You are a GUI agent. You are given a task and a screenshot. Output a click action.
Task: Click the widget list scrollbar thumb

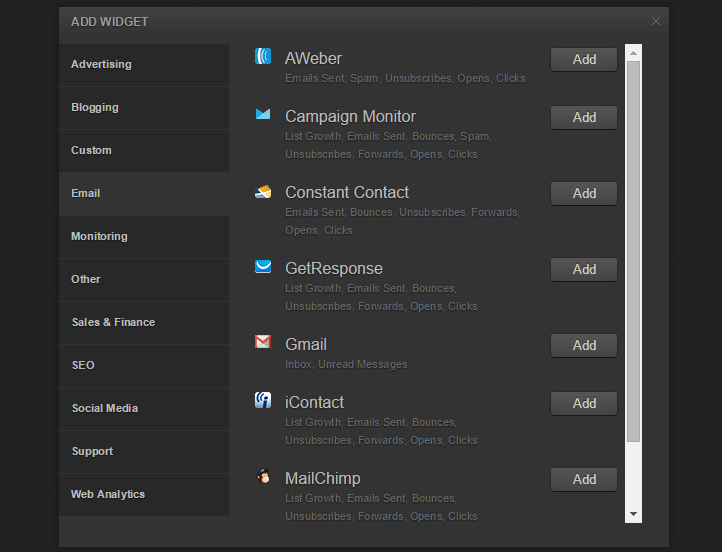[x=633, y=251]
